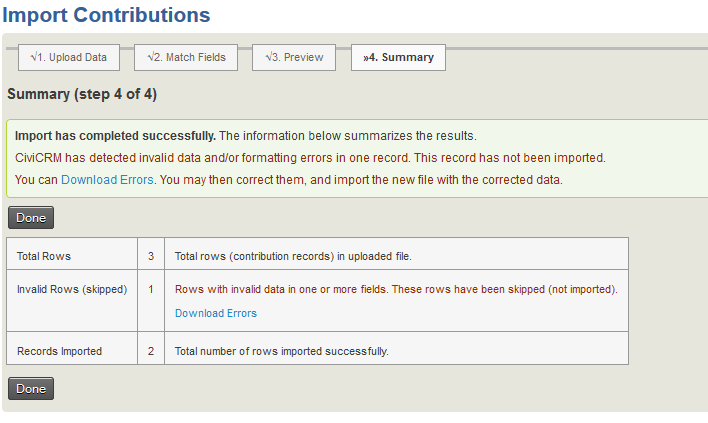Click the Rows with invalid data description text

(x=396, y=289)
